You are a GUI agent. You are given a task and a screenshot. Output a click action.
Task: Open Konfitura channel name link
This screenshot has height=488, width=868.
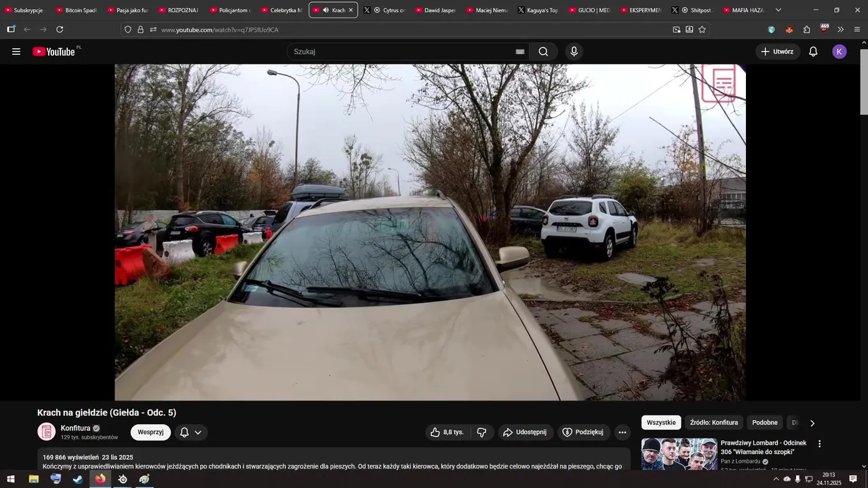click(x=75, y=428)
